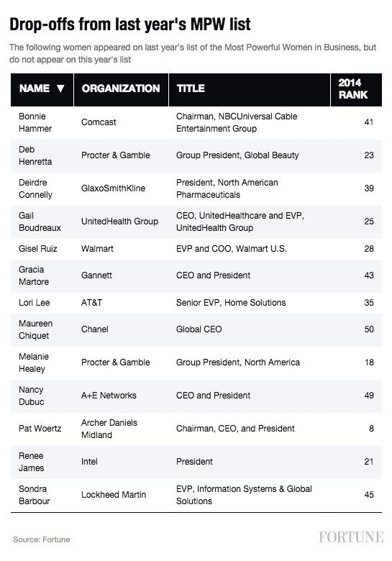The image size is (392, 561).
Task: Select the Pat Woertz name cell
Action: pos(40,429)
